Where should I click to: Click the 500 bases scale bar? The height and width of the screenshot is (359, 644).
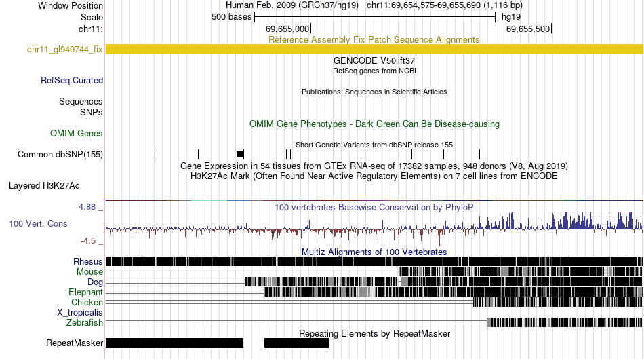click(x=375, y=17)
